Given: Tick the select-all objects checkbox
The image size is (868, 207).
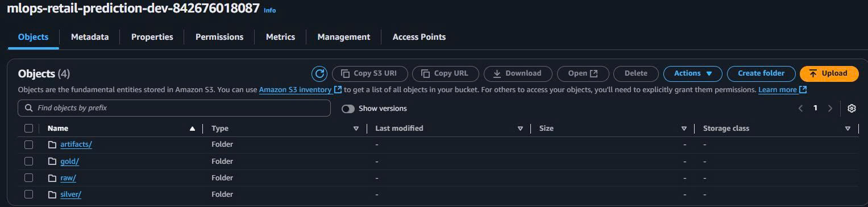Looking at the screenshot, I should (28, 129).
